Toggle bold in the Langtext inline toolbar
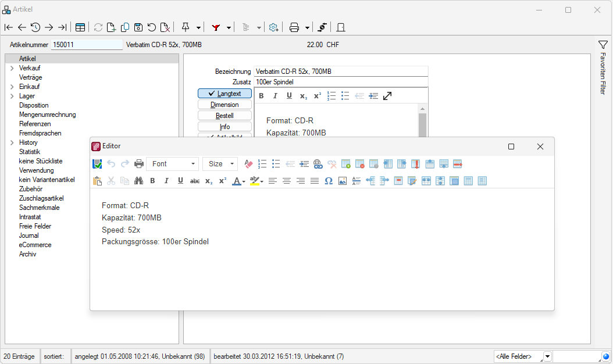Screen dimensions: 613x364 [x=261, y=96]
